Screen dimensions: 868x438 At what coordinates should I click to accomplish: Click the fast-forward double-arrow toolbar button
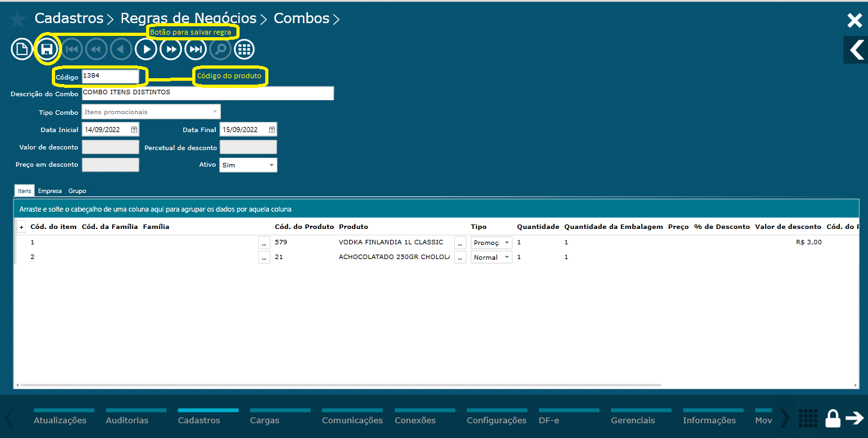coord(171,49)
